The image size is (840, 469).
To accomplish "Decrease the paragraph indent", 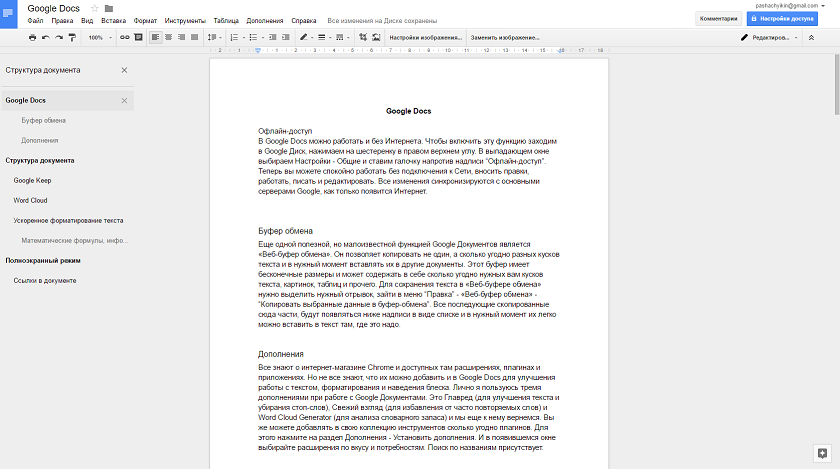I will 273,38.
